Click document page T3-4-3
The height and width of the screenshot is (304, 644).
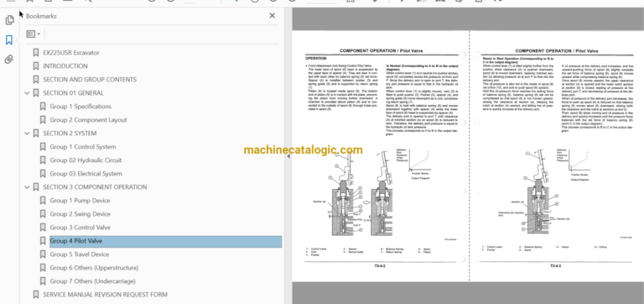(x=557, y=155)
